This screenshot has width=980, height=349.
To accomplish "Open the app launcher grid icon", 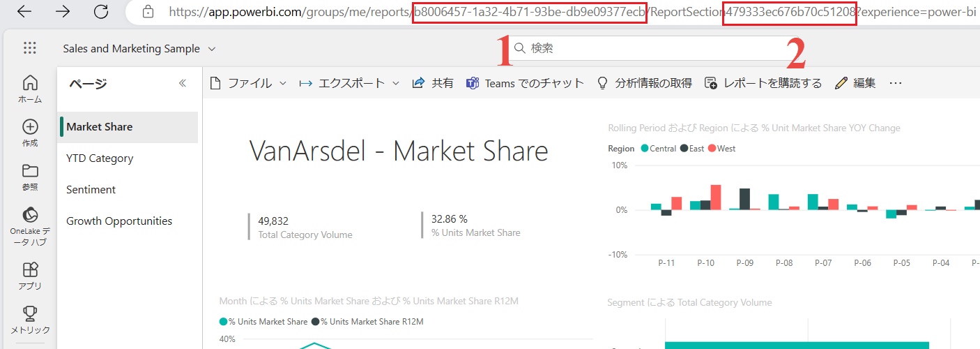I will (29, 48).
